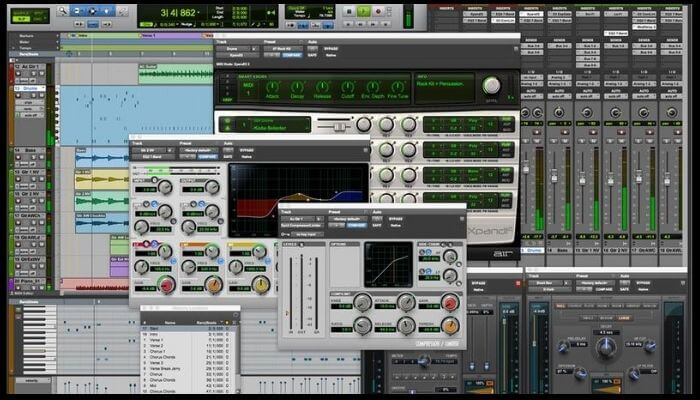700x400 pixels.
Task: Click the yellow Gain knob in EQ plugin
Action: pyautogui.click(x=261, y=284)
